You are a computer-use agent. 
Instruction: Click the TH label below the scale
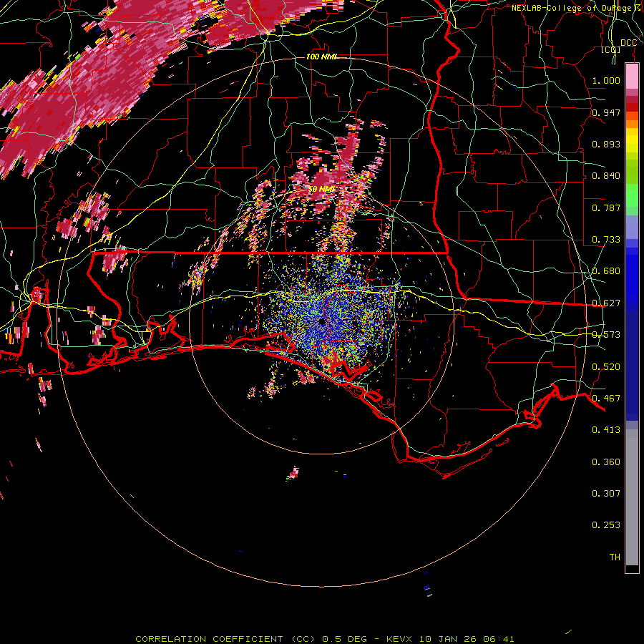click(x=615, y=557)
